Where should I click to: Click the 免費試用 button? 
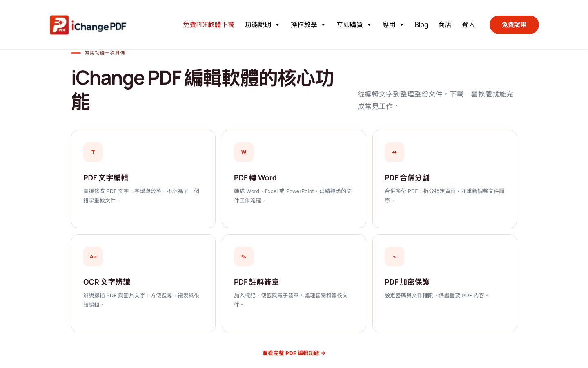coord(514,25)
